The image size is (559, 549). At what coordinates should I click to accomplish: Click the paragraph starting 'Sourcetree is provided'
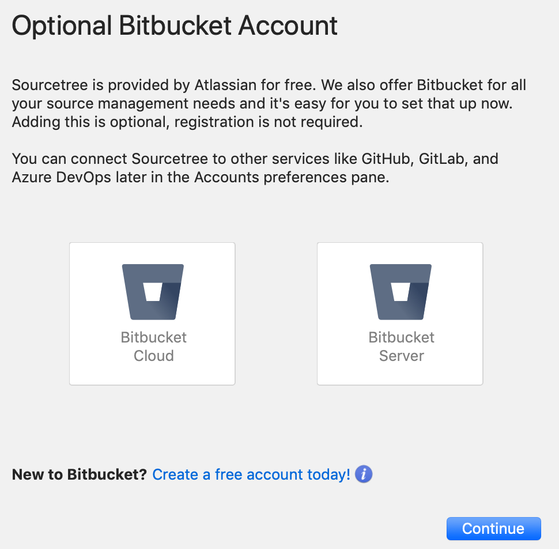[269, 103]
